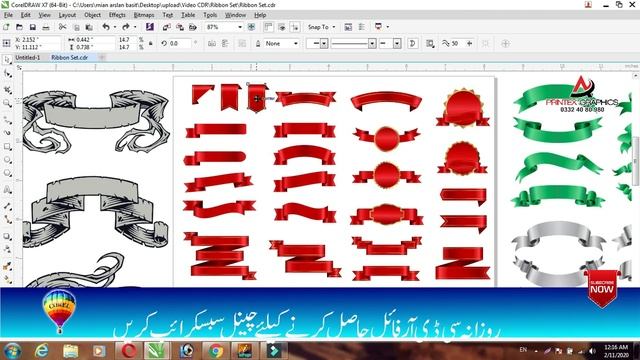The width and height of the screenshot is (640, 360).
Task: Select the Ellipse tool
Action: 7,160
